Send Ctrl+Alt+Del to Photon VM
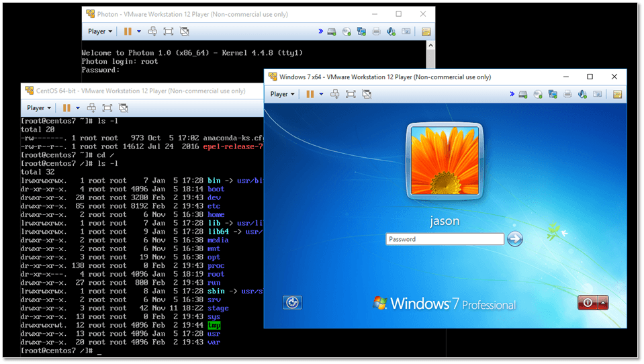This screenshot has height=364, width=644. 152,31
